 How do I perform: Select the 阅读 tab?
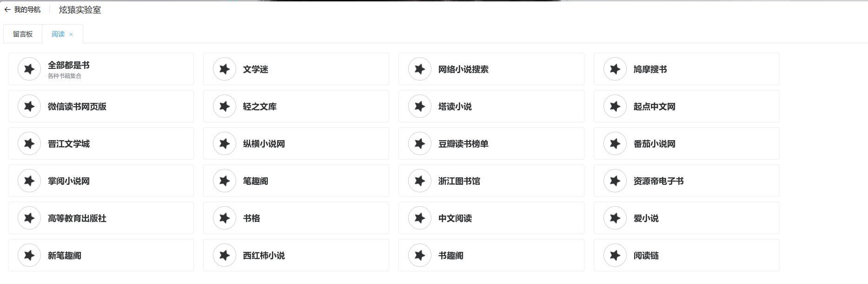coord(58,34)
